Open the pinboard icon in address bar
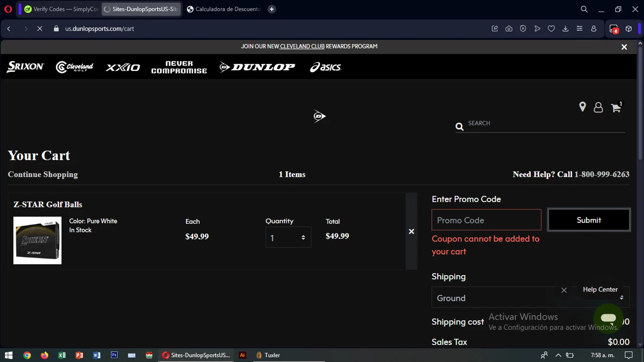Image resolution: width=644 pixels, height=362 pixels. (x=495, y=29)
